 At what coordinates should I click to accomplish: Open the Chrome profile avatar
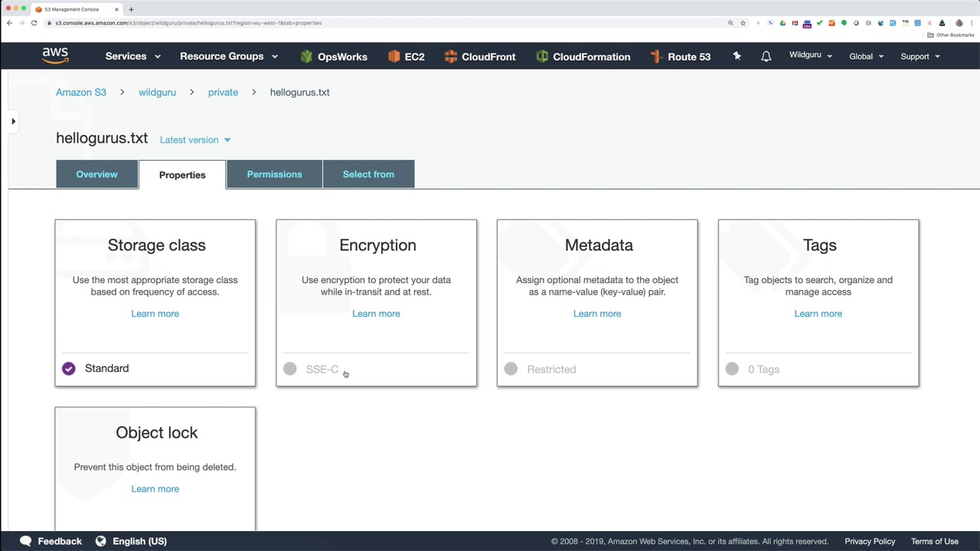[x=959, y=23]
